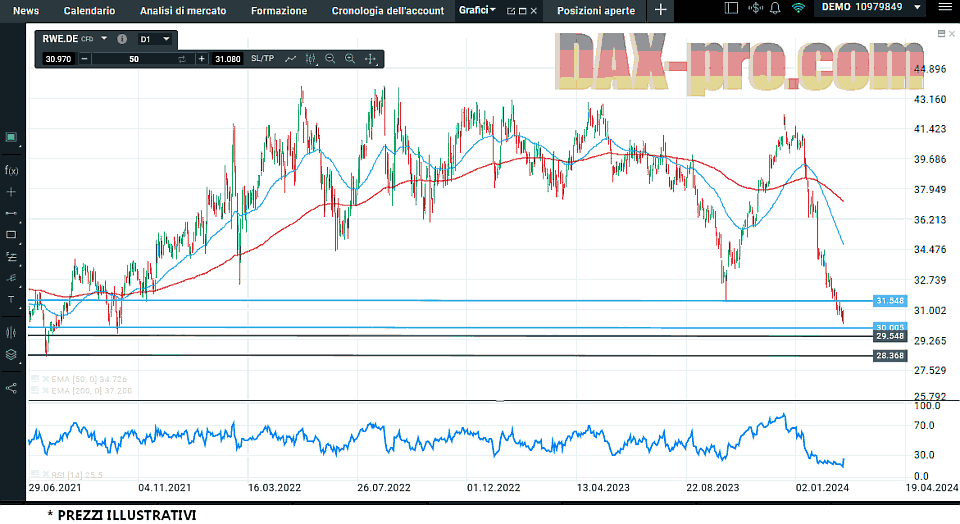Open the News tab
This screenshot has height=524, width=960.
(x=26, y=10)
